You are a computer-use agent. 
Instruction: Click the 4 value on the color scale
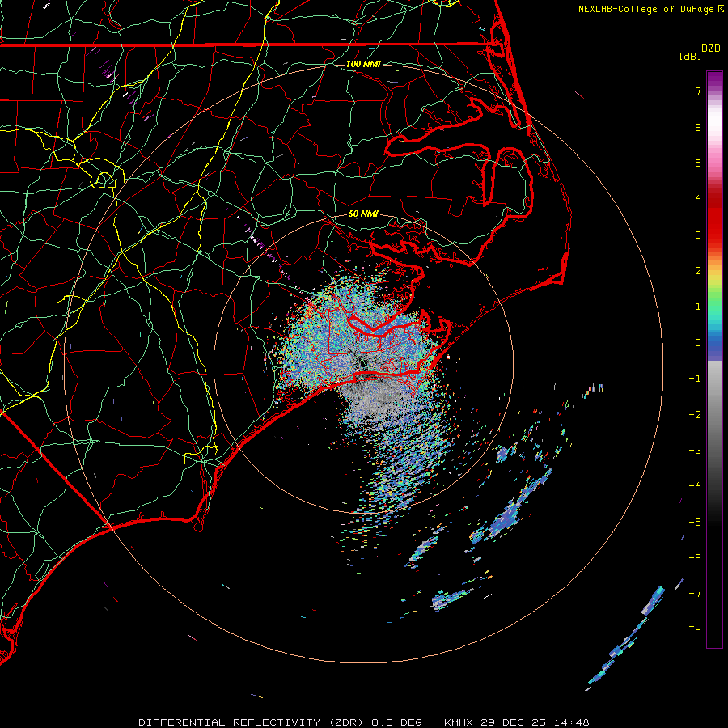(x=698, y=199)
